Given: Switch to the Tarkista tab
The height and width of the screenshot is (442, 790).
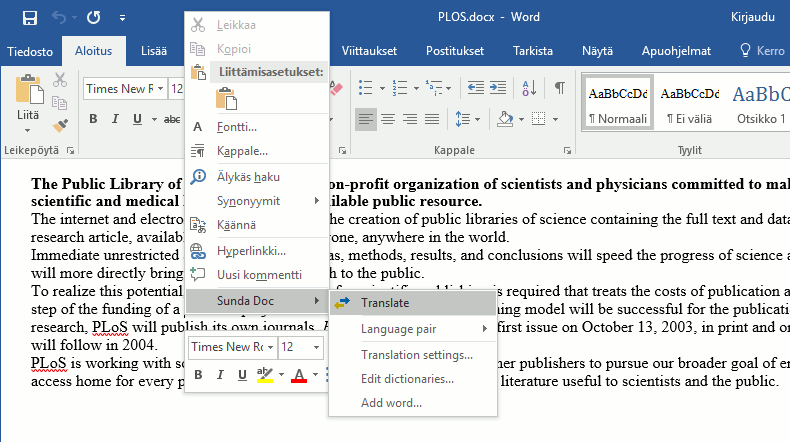Looking at the screenshot, I should (x=533, y=51).
